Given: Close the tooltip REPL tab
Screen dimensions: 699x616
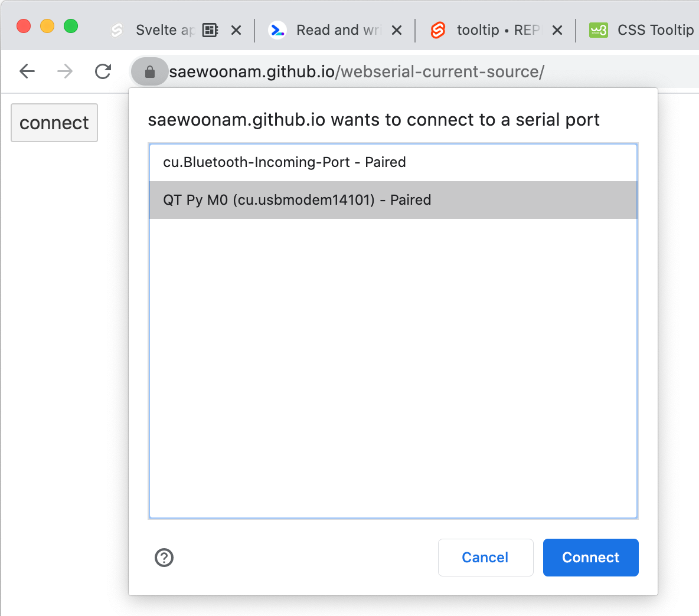Looking at the screenshot, I should pyautogui.click(x=557, y=30).
